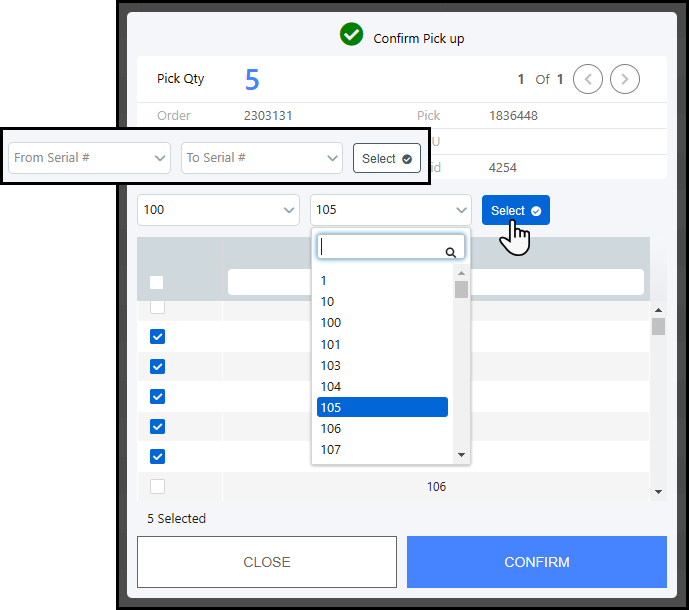Choose 103 from the serial list
Image resolution: width=689 pixels, height=610 pixels.
click(x=331, y=366)
